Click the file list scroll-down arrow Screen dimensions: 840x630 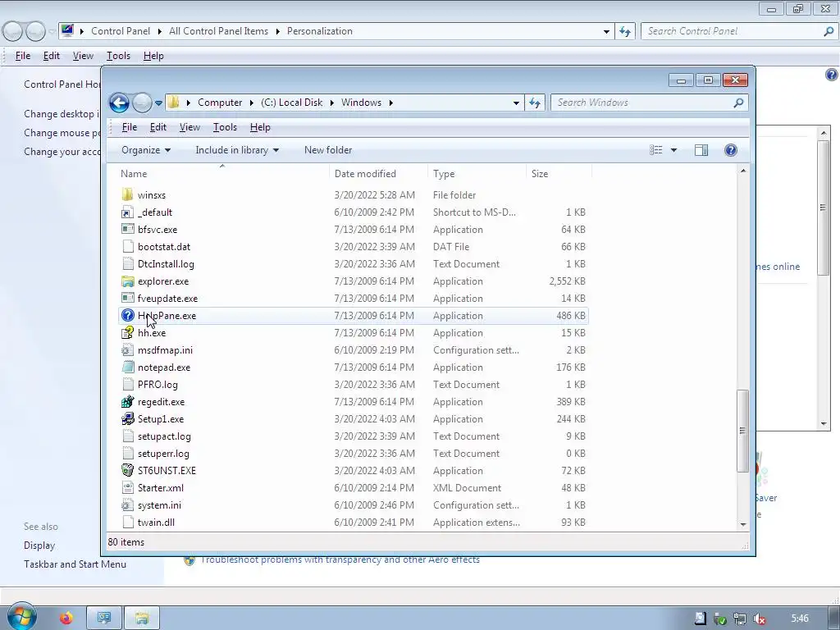coord(742,524)
